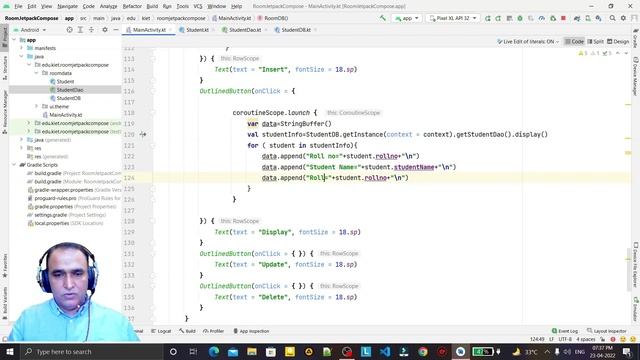
Task: Click the Select Opened File target icon
Action: (x=69, y=30)
